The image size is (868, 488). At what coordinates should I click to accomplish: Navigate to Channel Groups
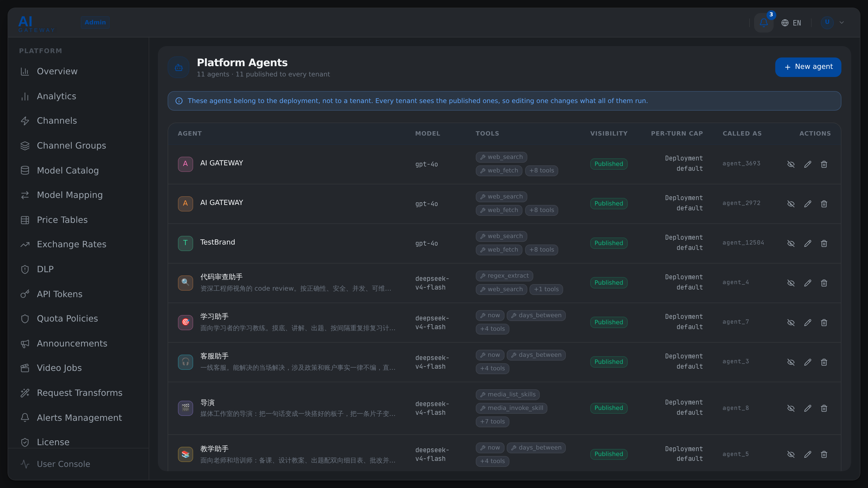coord(78,146)
